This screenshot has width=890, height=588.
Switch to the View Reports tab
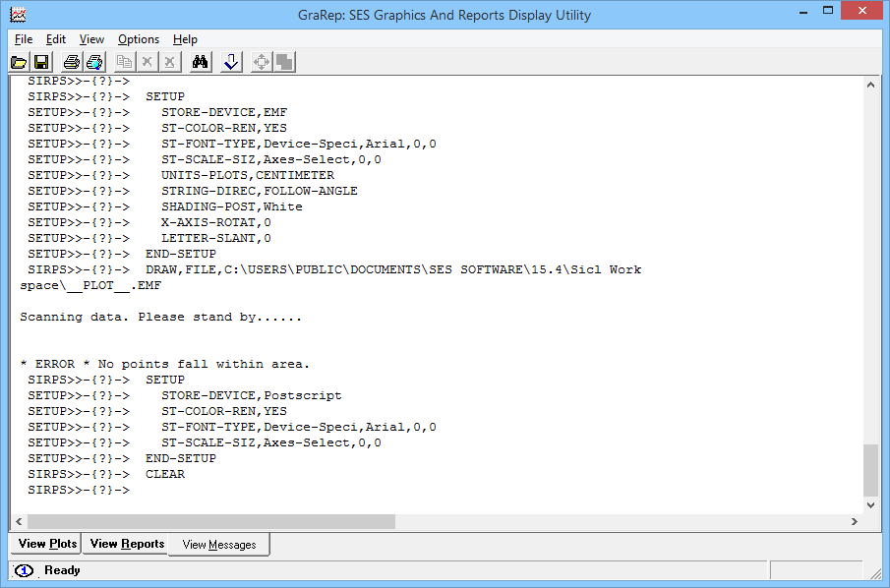coord(127,544)
